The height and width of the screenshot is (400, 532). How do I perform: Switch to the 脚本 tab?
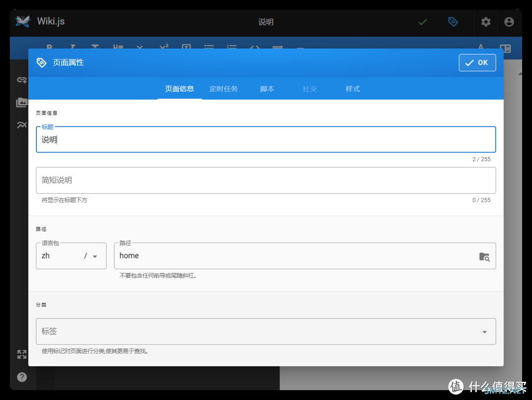coord(267,89)
